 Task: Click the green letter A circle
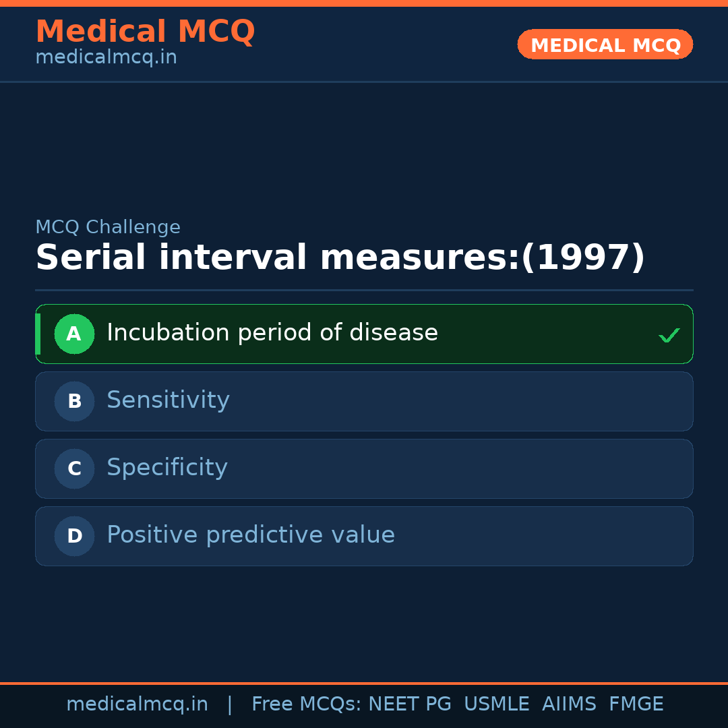click(x=74, y=334)
